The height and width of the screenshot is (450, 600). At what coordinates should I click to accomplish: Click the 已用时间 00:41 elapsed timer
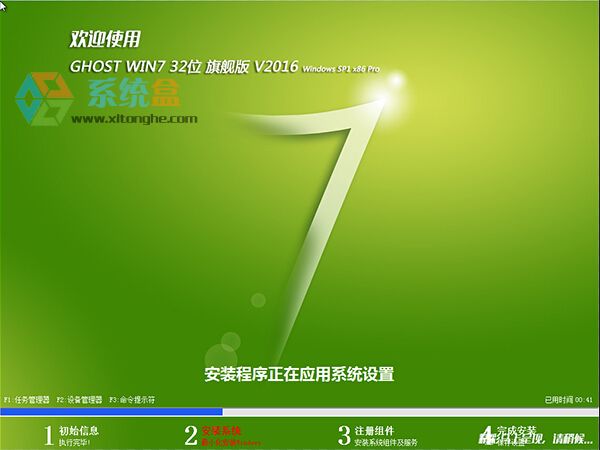(x=569, y=400)
